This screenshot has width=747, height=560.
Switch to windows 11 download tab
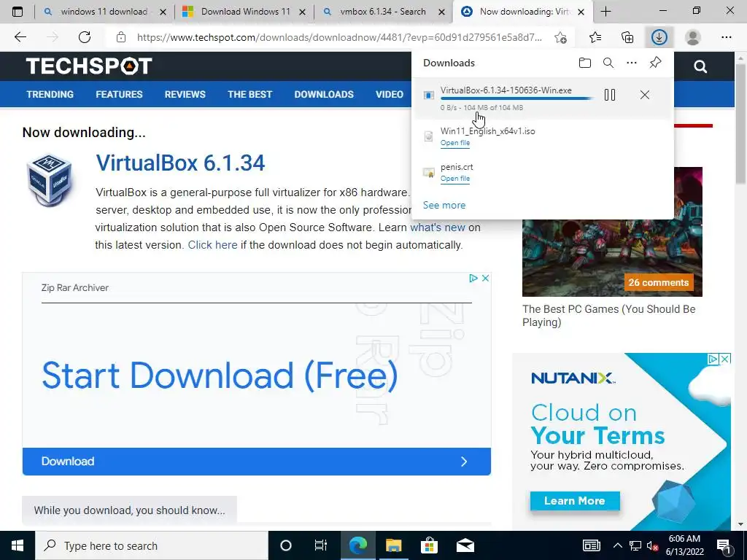(x=104, y=12)
